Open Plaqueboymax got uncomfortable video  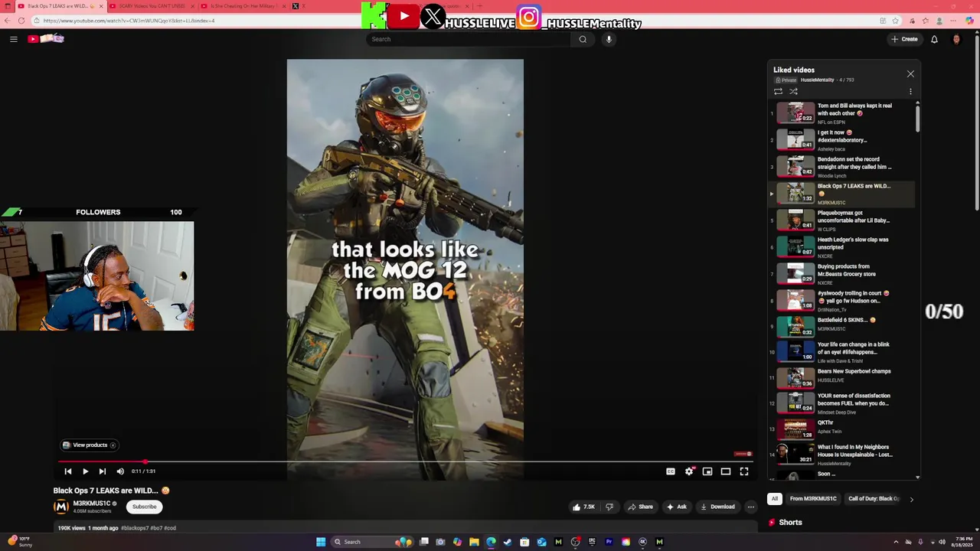[x=842, y=220]
